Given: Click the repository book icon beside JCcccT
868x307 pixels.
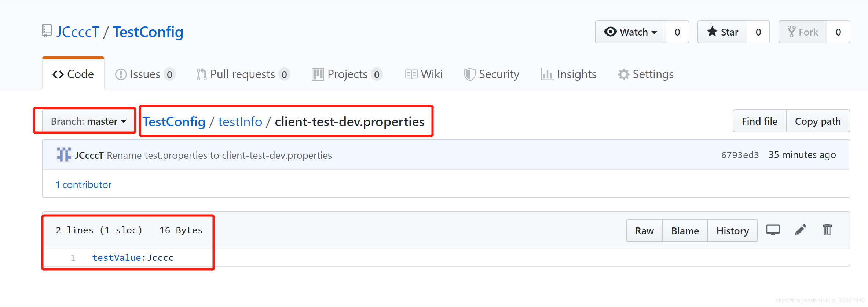Looking at the screenshot, I should pyautogui.click(x=47, y=31).
